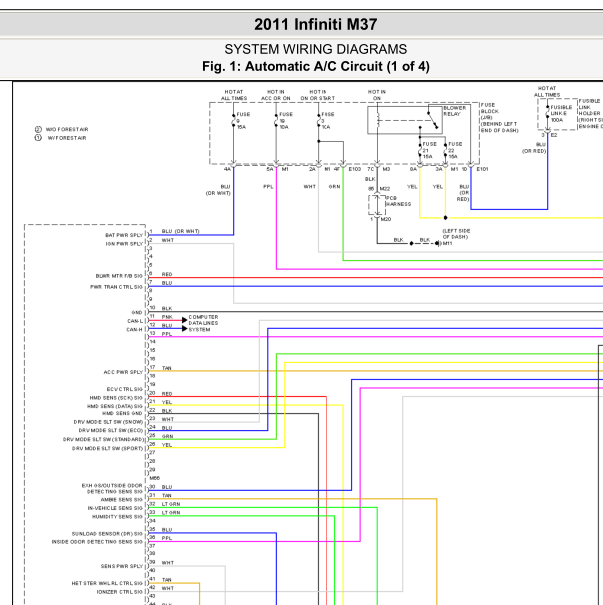Select the INSIDE ODOR DETECTING SENS SIG label
Viewport: 603px width, 605px height.
pyautogui.click(x=97, y=542)
